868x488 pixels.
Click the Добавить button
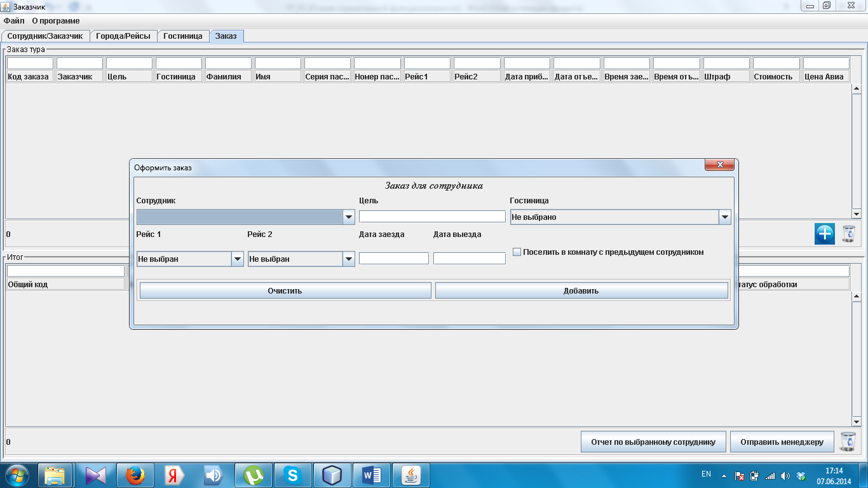(x=581, y=291)
